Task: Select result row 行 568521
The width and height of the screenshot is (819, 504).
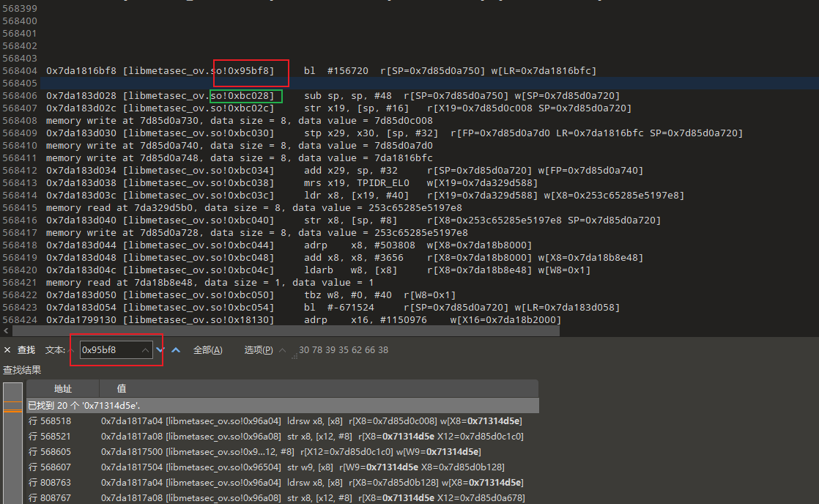Action: [x=283, y=436]
